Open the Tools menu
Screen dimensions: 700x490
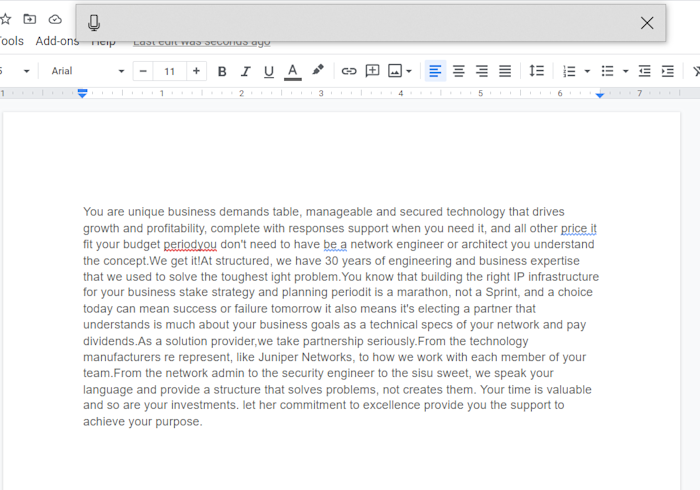point(12,41)
